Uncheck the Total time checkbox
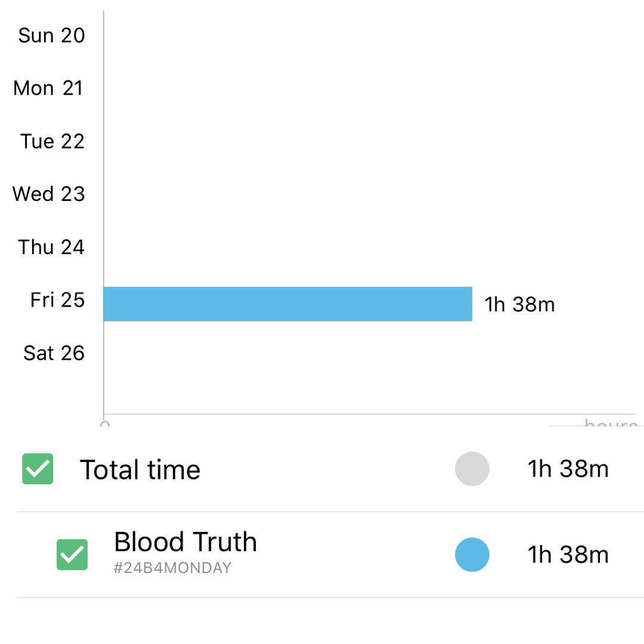 tap(38, 469)
